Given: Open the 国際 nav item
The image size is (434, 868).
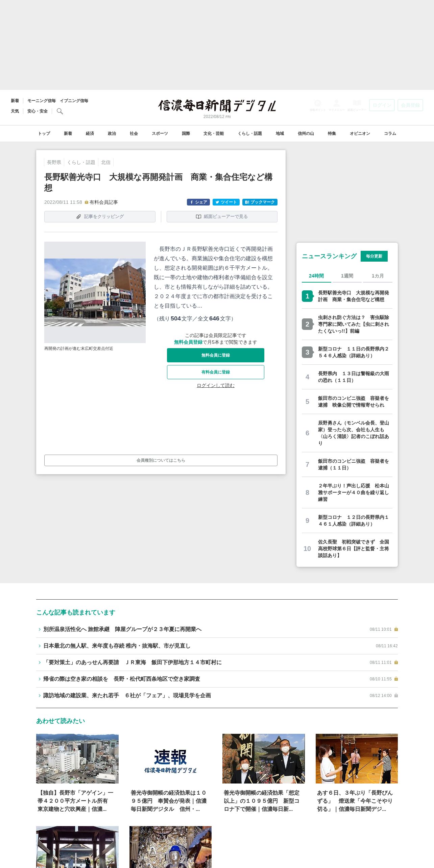Looking at the screenshot, I should pos(186,134).
